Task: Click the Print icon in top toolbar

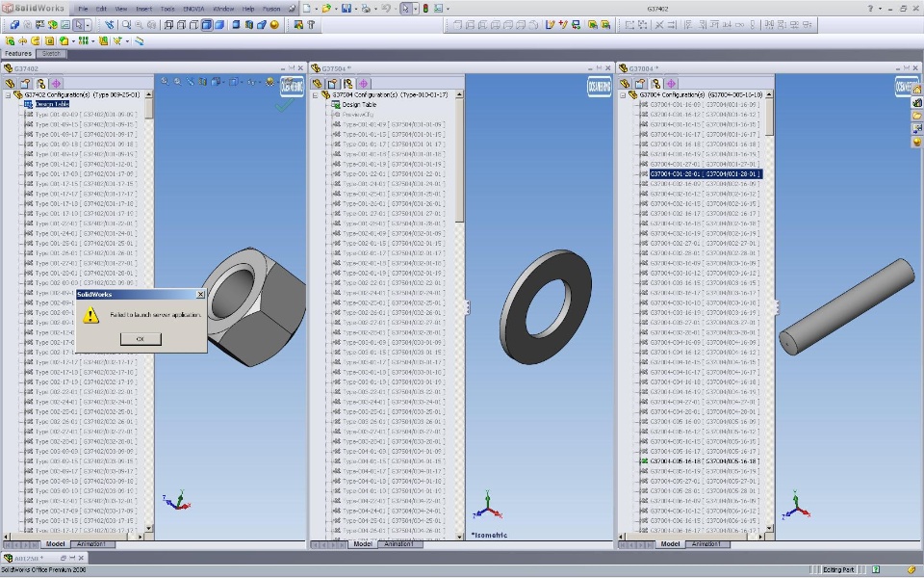Action: click(x=366, y=9)
